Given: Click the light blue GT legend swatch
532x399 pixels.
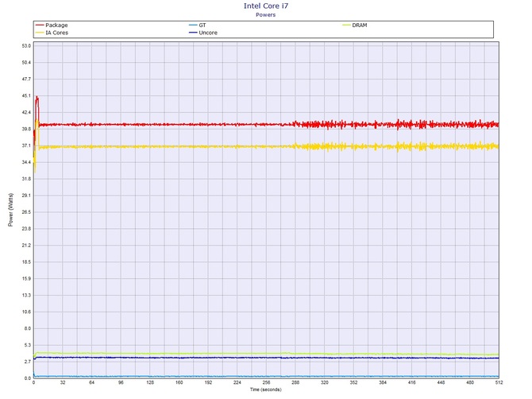Looking at the screenshot, I should click(x=193, y=25).
